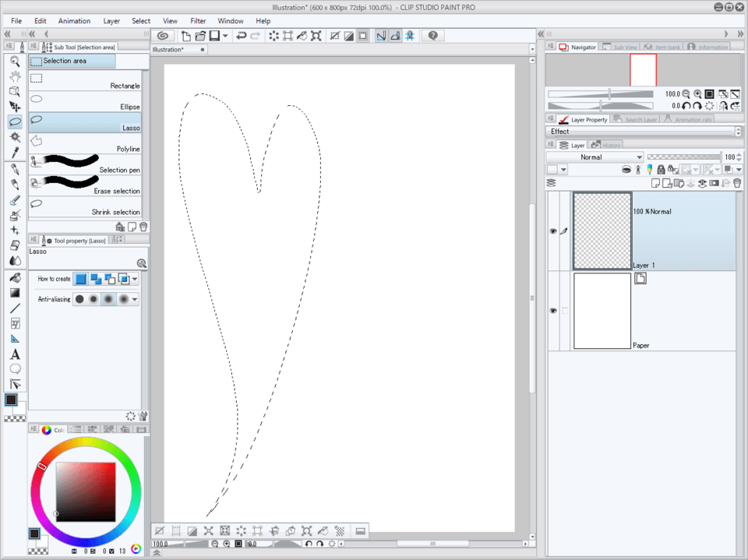This screenshot has width=748, height=560.
Task: Select the Text tool in toolbar
Action: [x=15, y=354]
